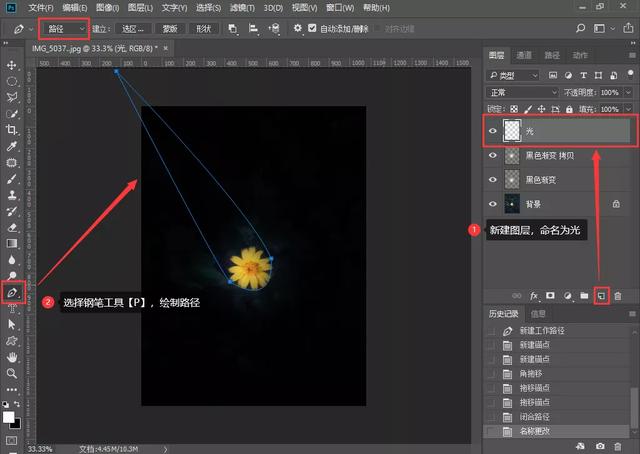Toggle the 自动添加/删除 checkbox
Viewport: 640px width, 454px height.
pyautogui.click(x=312, y=28)
